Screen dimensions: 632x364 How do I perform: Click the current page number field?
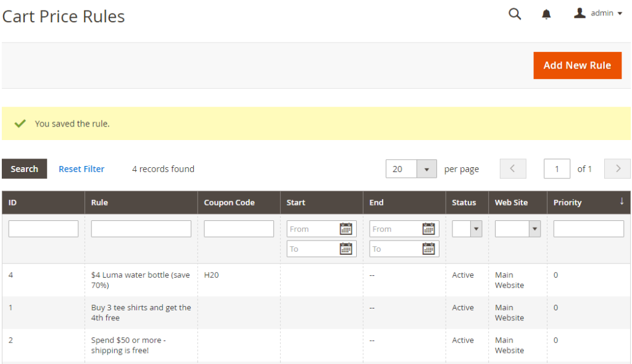point(557,168)
